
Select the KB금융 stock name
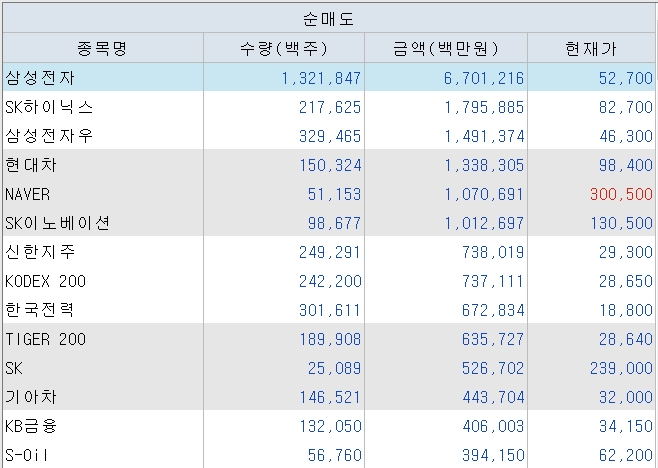(31, 426)
